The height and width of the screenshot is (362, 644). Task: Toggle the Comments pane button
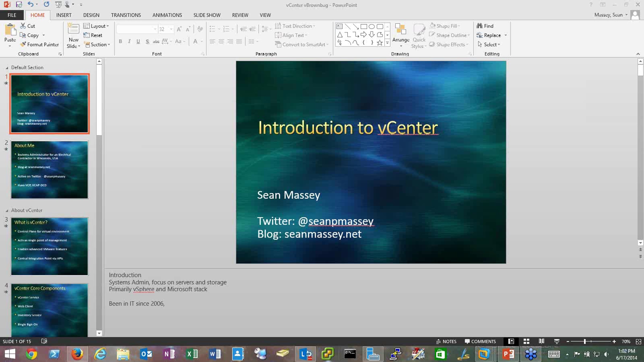pyautogui.click(x=480, y=341)
